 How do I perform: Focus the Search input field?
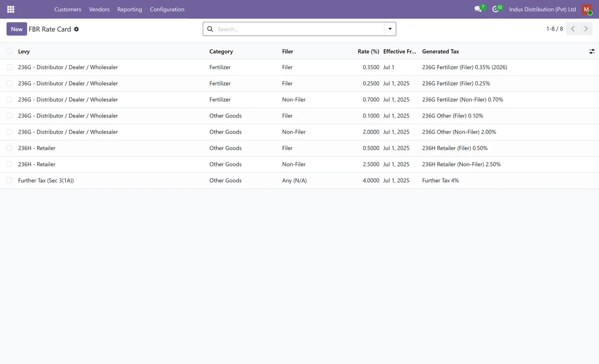click(299, 29)
